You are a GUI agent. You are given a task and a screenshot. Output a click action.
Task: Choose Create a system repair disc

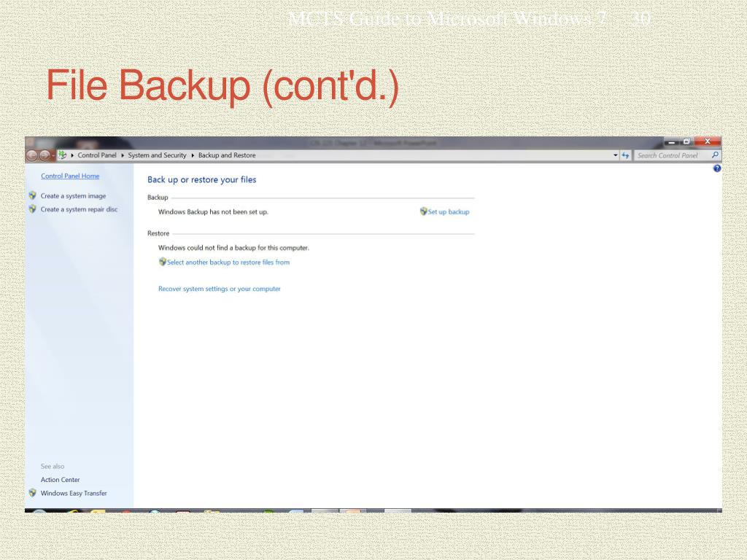[x=79, y=209]
